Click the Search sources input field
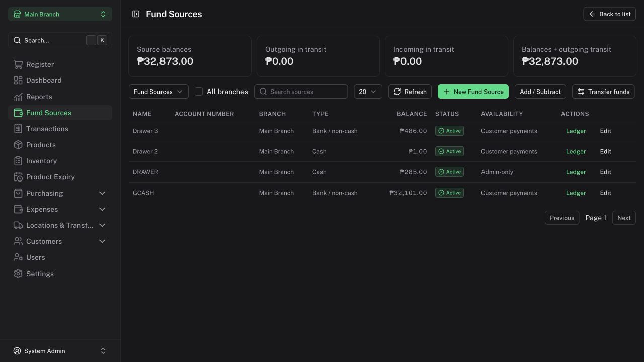 (301, 92)
